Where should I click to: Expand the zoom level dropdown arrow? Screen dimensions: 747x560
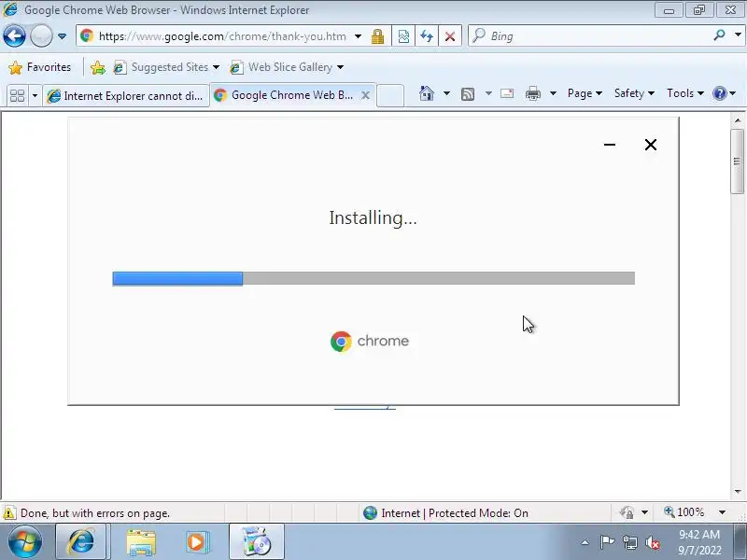[x=722, y=512]
